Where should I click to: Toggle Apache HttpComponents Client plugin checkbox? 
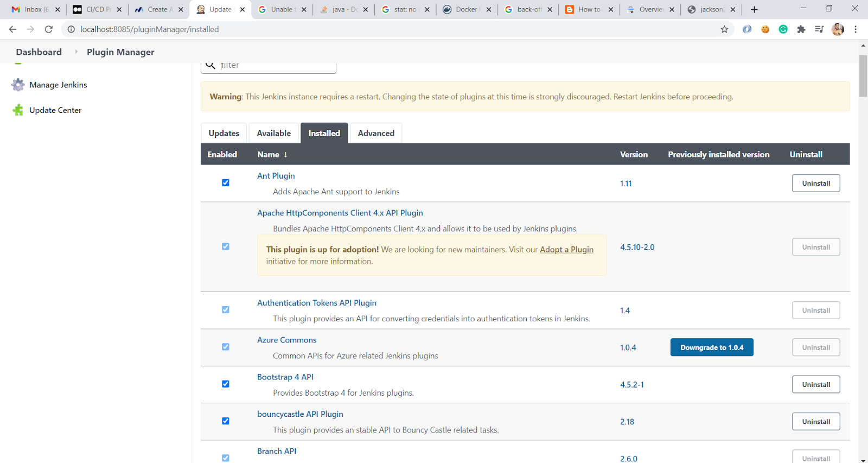(x=226, y=246)
